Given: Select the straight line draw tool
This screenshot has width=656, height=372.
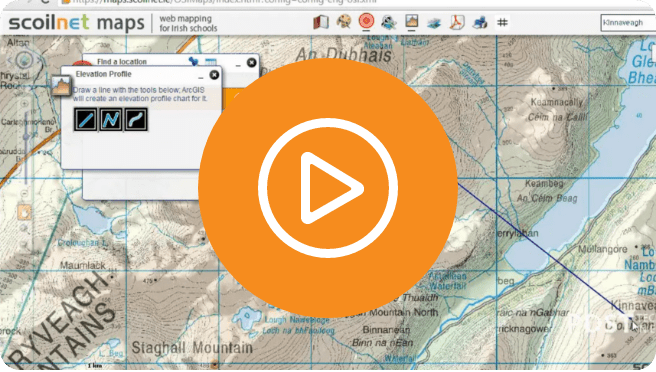Looking at the screenshot, I should click(x=86, y=120).
